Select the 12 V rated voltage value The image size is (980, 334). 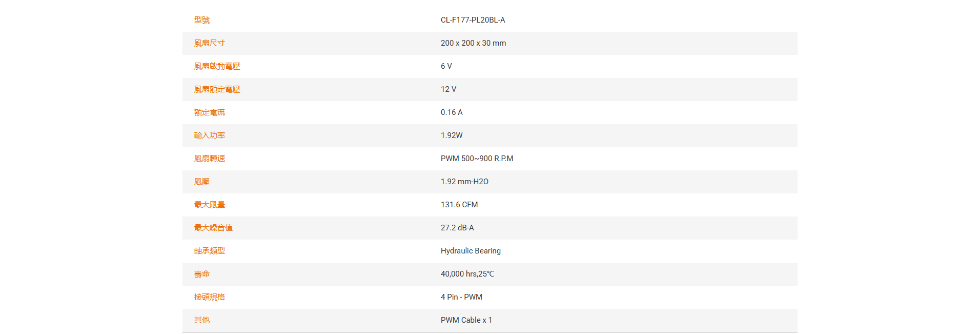(x=448, y=89)
